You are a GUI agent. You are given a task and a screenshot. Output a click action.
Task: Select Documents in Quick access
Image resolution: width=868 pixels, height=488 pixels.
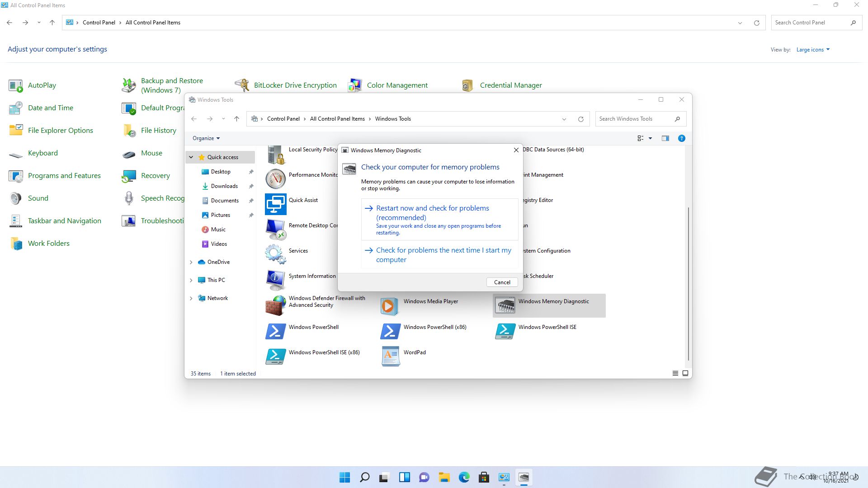225,201
